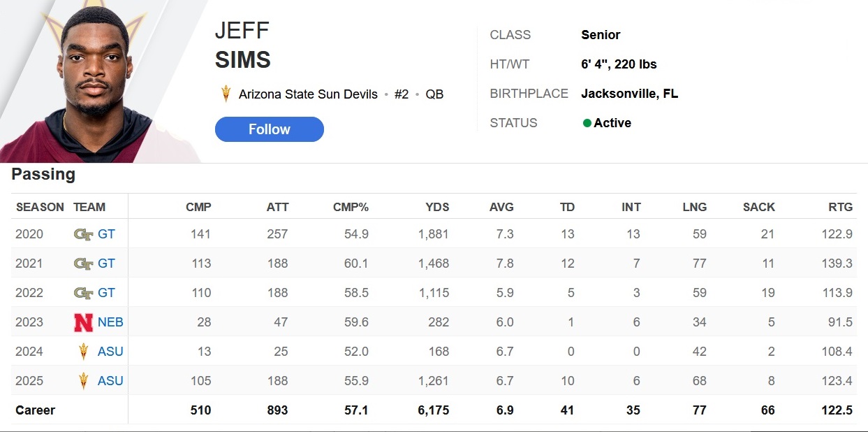
Task: Click the SEASON column header
Action: (40, 207)
